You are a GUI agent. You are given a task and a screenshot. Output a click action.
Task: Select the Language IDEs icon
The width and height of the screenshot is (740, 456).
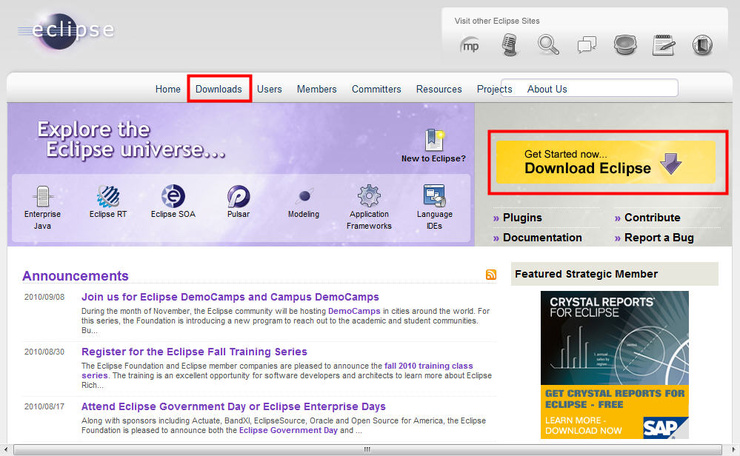coord(434,195)
